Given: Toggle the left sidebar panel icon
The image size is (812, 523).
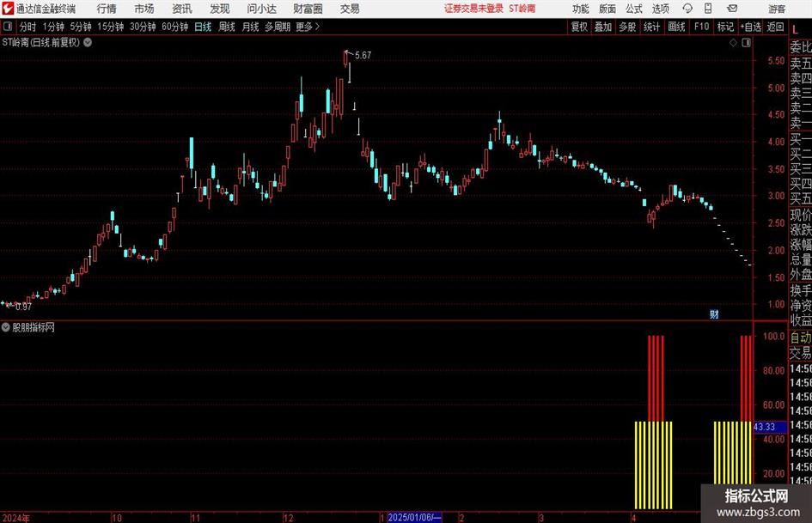Looking at the screenshot, I should pos(8,27).
